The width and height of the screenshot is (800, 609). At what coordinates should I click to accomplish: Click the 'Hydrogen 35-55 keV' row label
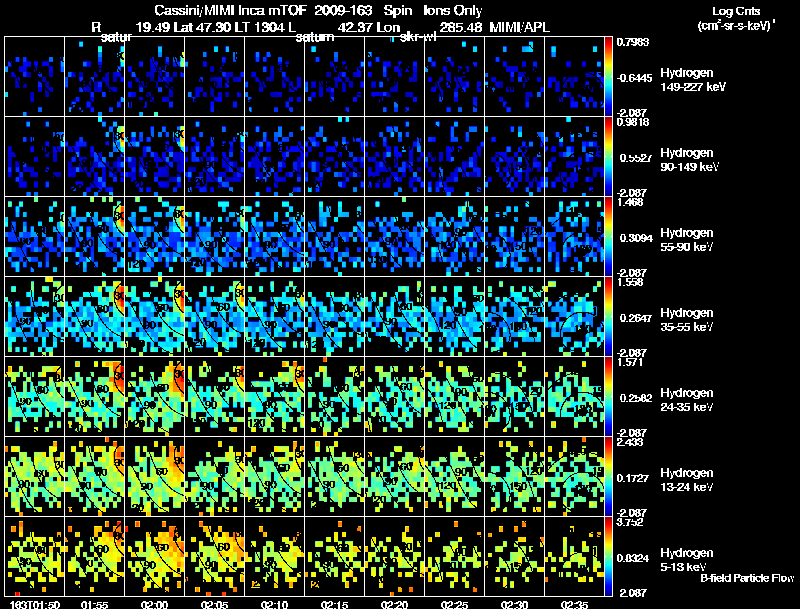click(x=687, y=320)
